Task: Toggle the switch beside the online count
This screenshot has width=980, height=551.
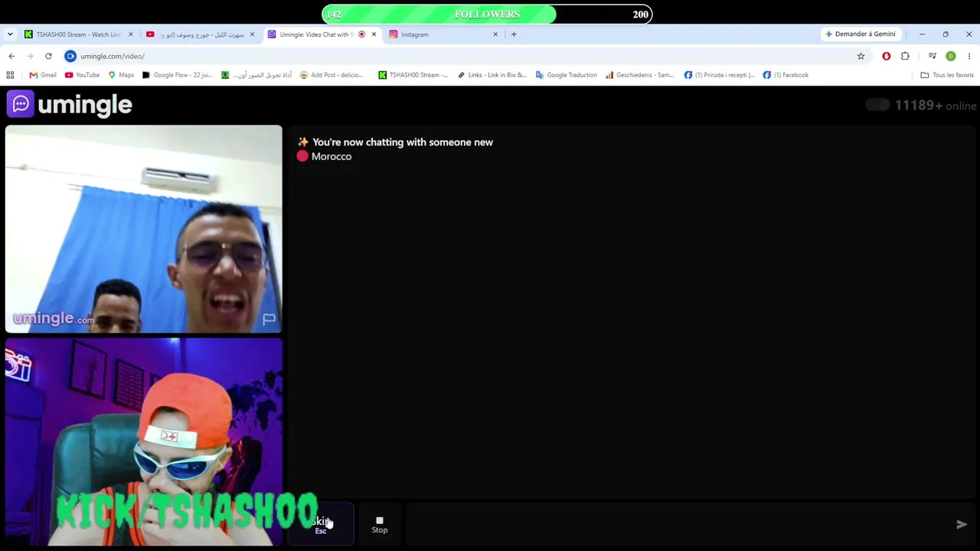Action: [x=877, y=106]
